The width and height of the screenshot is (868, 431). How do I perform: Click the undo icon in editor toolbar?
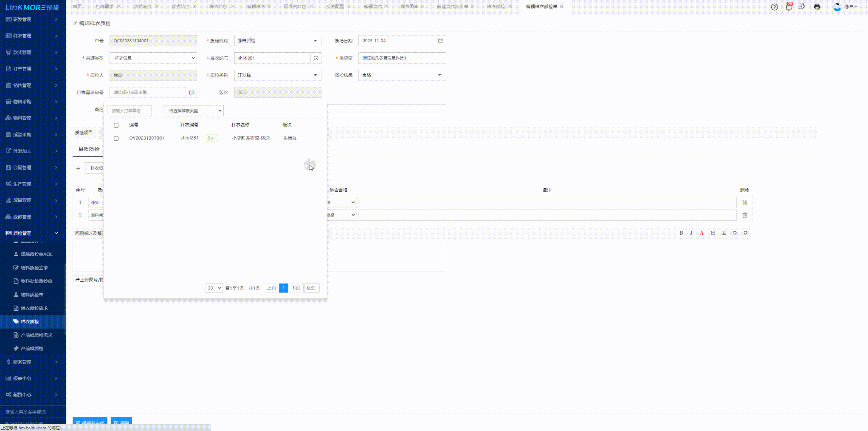[x=735, y=233]
